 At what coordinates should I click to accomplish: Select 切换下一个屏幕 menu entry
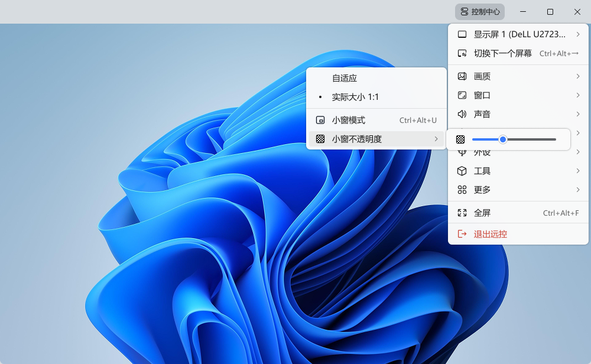[x=518, y=54]
